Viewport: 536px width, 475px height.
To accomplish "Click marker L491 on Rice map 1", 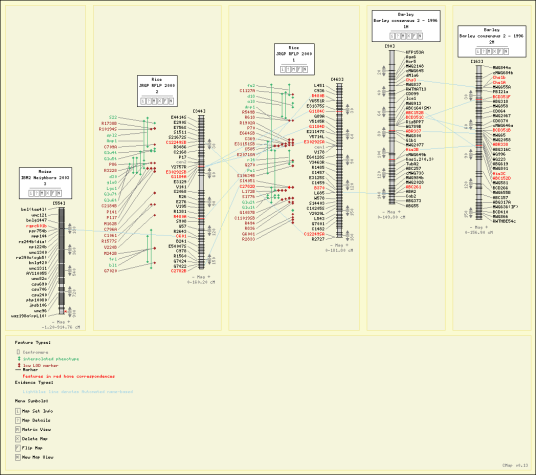I will coord(319,85).
